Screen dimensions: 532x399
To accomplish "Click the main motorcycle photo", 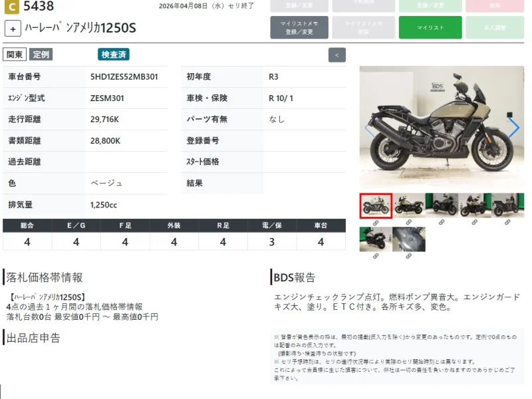I will coord(442,128).
